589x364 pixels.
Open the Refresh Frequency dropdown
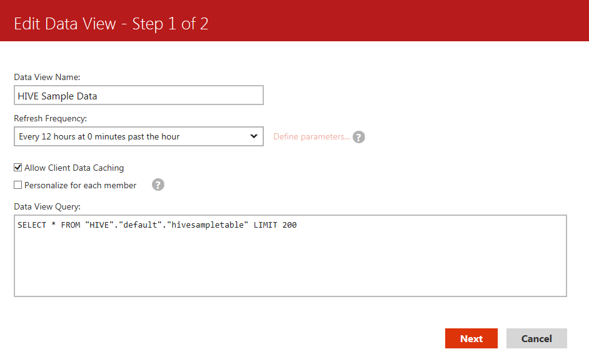(x=138, y=136)
